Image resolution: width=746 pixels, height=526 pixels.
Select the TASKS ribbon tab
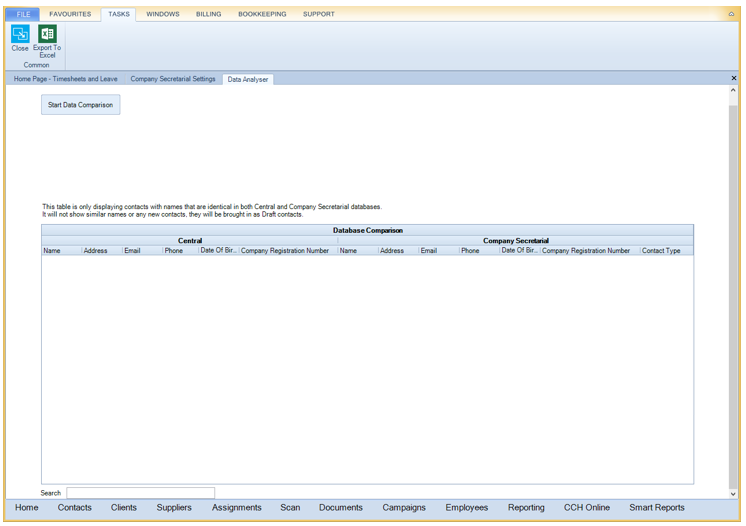point(119,14)
